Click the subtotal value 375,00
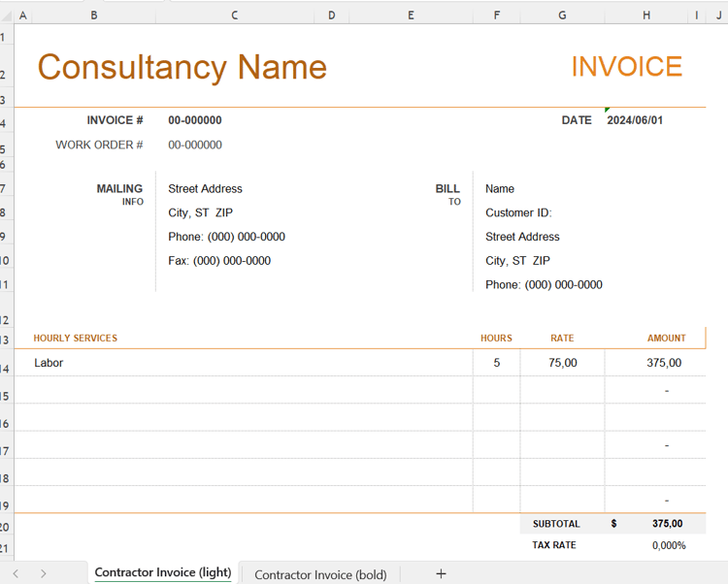This screenshot has width=728, height=584. tap(667, 524)
